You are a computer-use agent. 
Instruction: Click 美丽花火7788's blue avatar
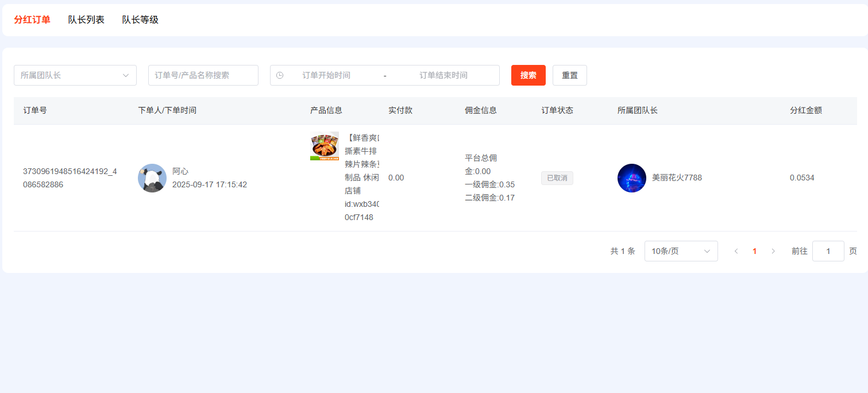tap(632, 178)
